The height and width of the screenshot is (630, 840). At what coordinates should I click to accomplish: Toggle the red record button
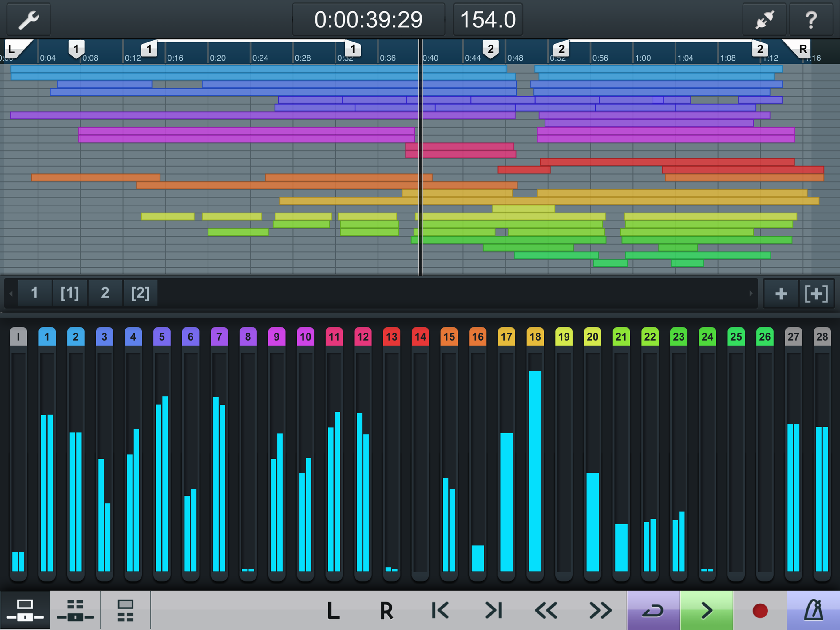(x=760, y=611)
